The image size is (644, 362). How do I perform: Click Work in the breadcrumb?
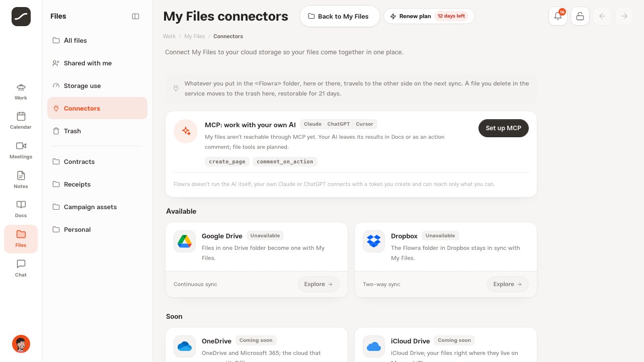pos(169,36)
